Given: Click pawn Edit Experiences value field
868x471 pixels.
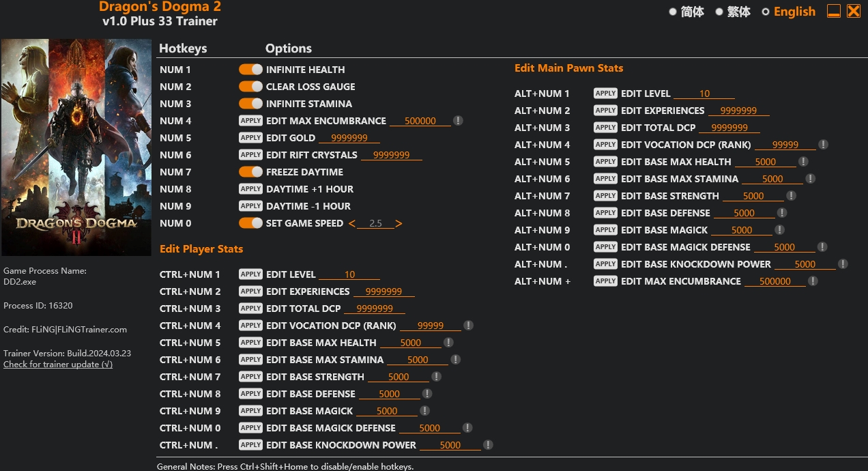Looking at the screenshot, I should pyautogui.click(x=738, y=111).
